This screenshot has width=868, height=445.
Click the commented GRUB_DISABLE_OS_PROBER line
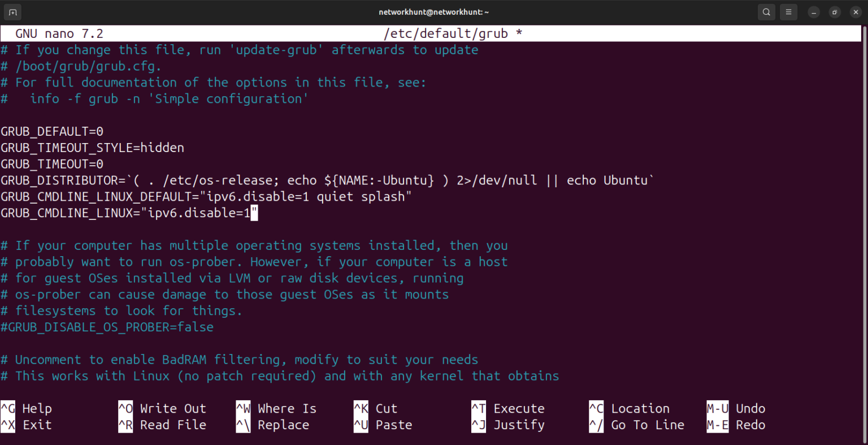(107, 327)
